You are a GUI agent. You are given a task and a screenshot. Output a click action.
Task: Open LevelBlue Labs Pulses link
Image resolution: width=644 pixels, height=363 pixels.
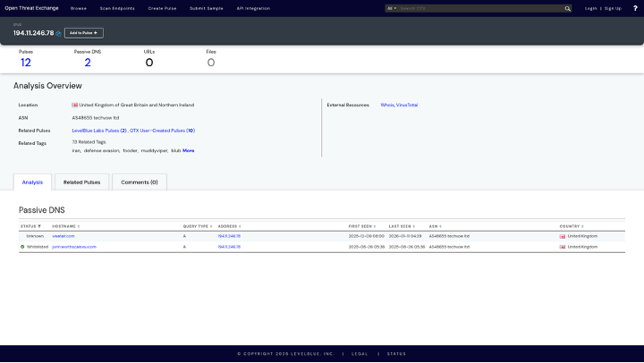[x=98, y=131]
